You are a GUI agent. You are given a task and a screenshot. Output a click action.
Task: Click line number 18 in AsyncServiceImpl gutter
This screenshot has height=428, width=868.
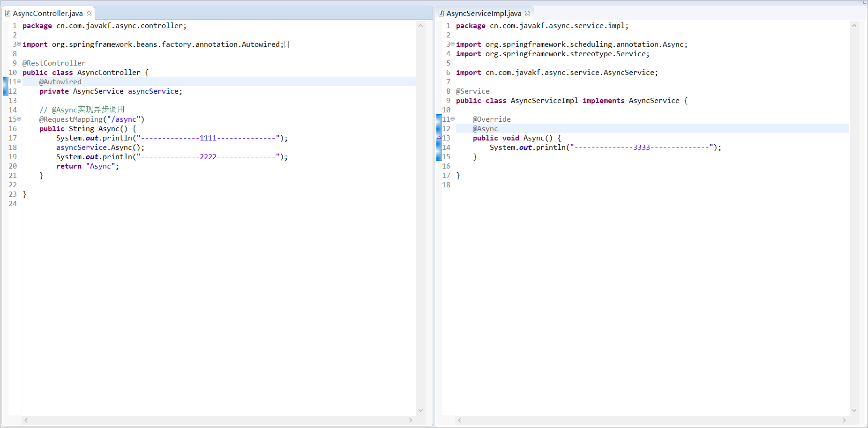[x=446, y=185]
